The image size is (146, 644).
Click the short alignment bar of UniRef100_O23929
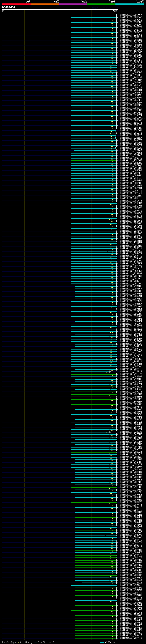[91, 372]
